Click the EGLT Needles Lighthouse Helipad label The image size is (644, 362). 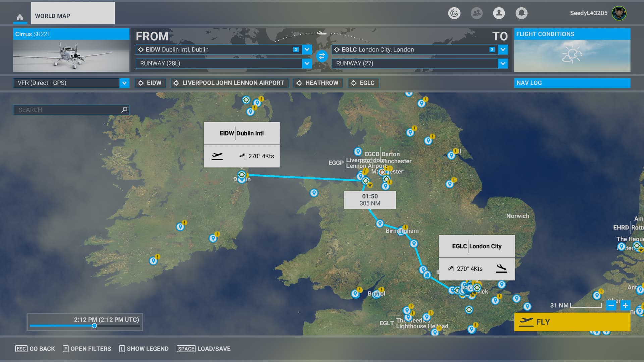click(414, 323)
